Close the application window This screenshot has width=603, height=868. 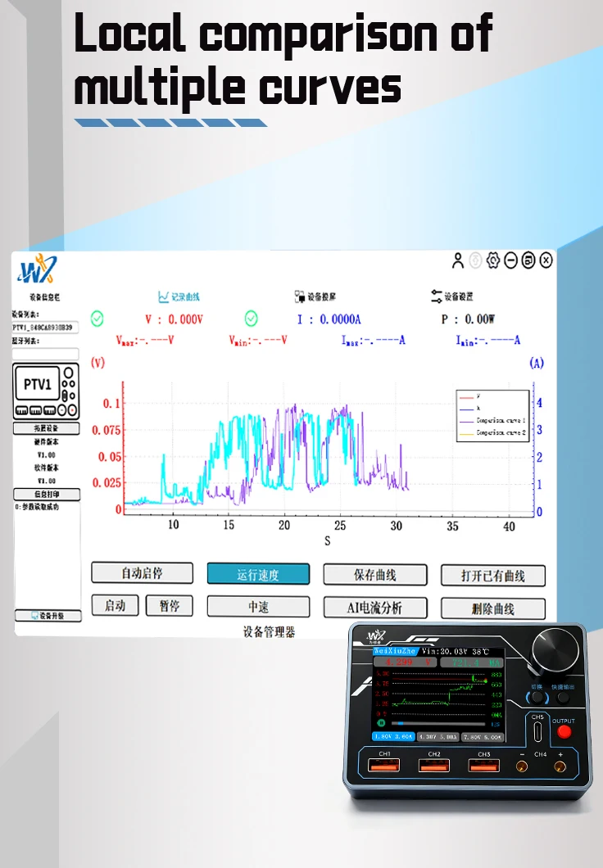pos(546,260)
